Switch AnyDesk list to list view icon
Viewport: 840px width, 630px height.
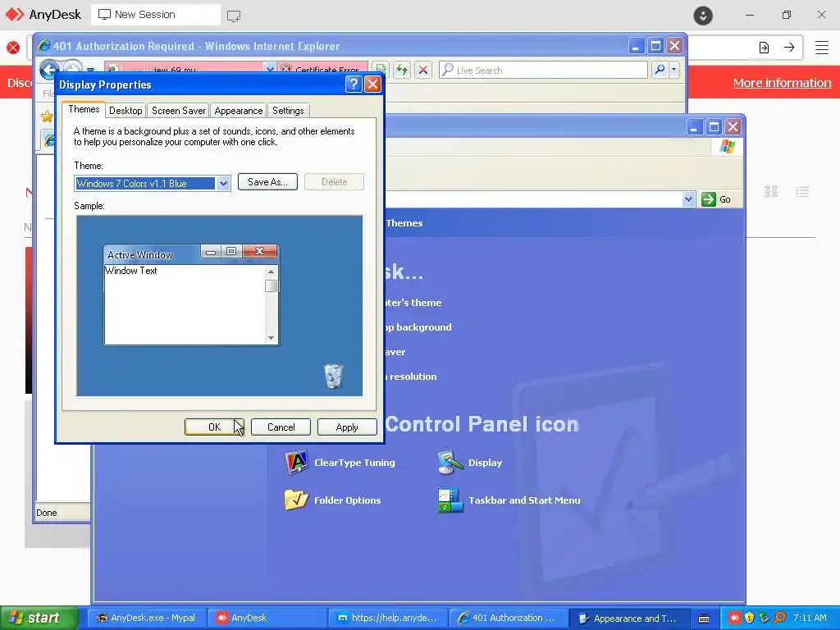[x=802, y=191]
